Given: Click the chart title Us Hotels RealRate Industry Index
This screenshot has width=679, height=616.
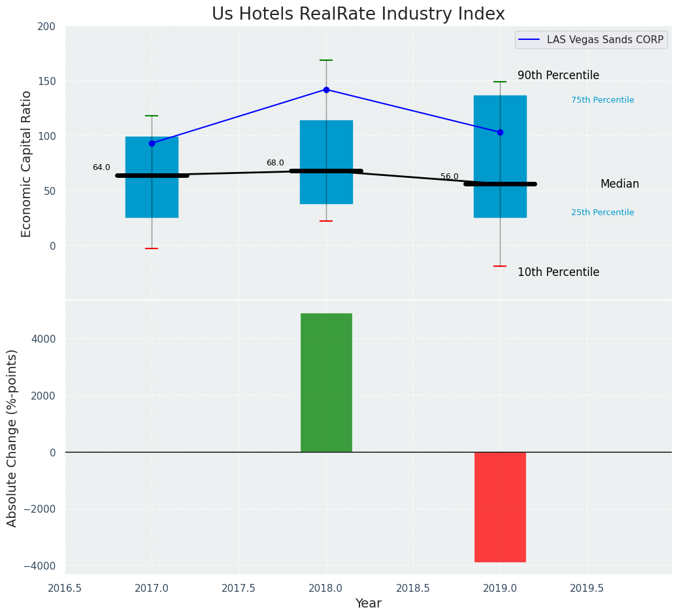Looking at the screenshot, I should tap(358, 14).
